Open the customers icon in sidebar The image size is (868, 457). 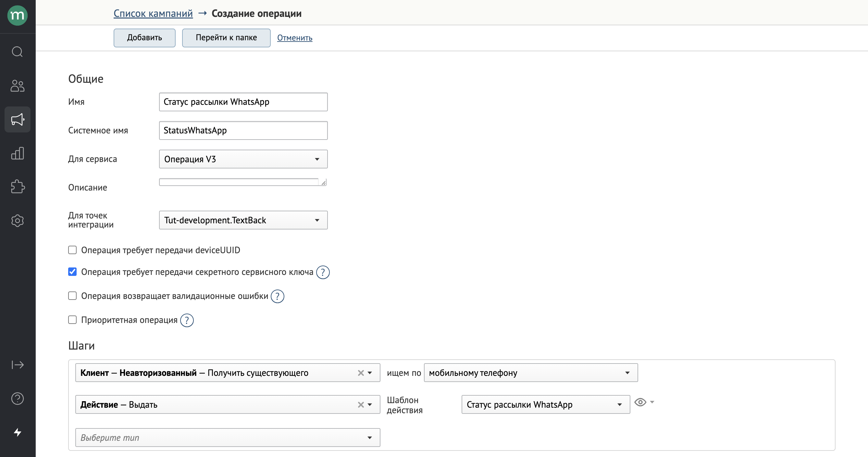pos(18,86)
